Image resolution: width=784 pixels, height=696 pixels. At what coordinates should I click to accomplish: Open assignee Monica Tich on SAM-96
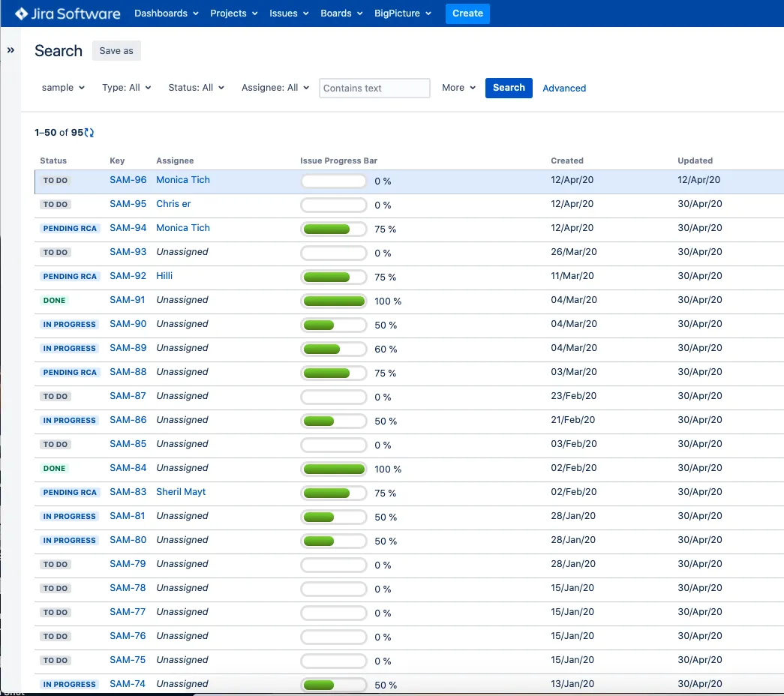pos(183,180)
